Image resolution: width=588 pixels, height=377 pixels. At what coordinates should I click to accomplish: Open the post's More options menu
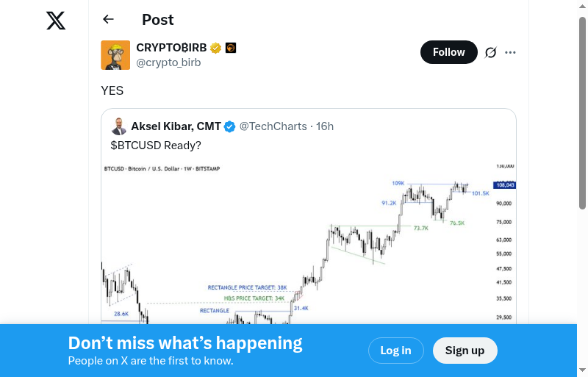click(511, 52)
